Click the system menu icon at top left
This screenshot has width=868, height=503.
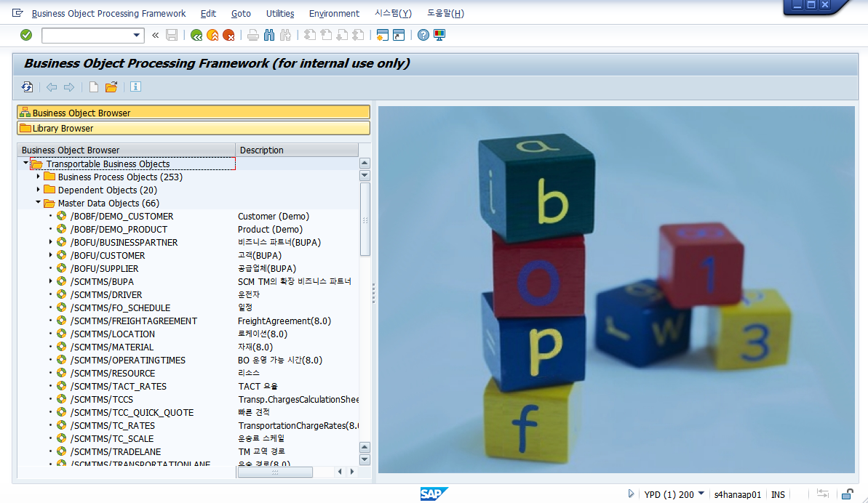17,12
